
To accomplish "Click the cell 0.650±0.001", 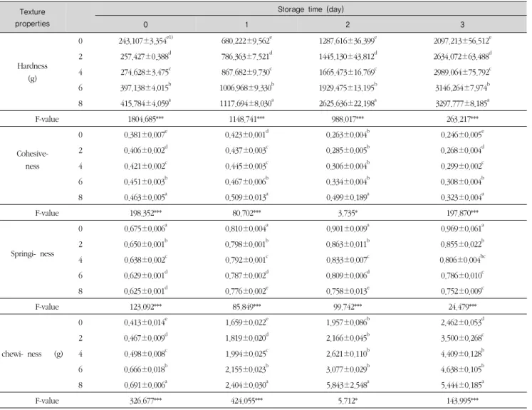I will [145, 244].
